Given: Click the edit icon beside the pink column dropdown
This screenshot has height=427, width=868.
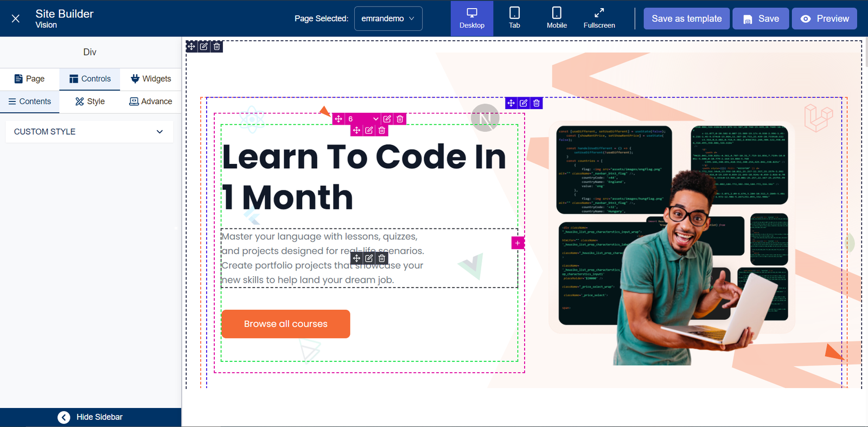Looking at the screenshot, I should click(x=387, y=119).
